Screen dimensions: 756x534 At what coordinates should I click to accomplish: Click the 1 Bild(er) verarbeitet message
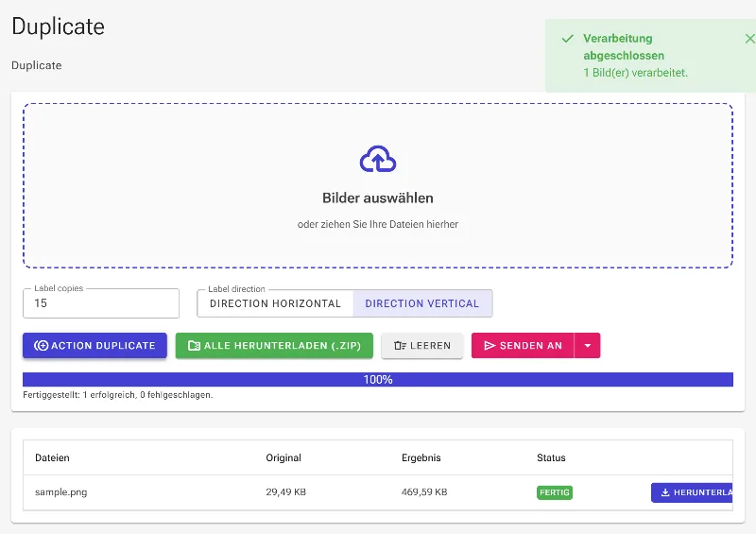click(635, 73)
